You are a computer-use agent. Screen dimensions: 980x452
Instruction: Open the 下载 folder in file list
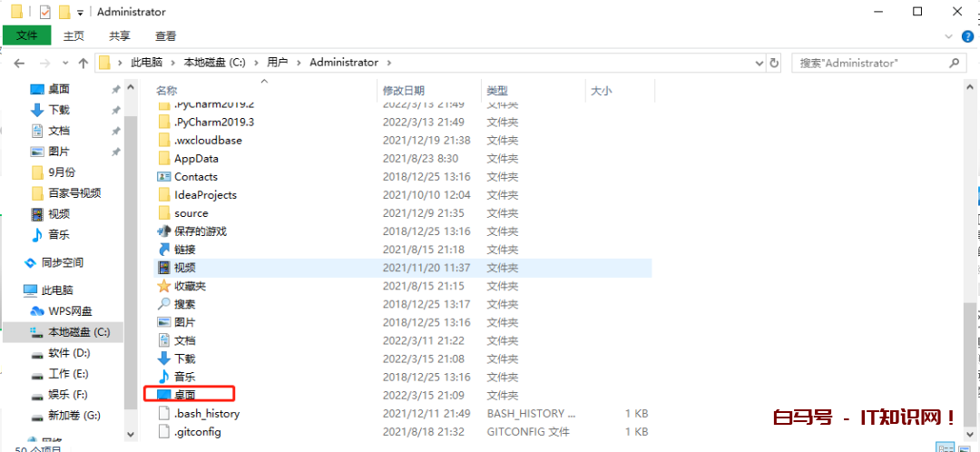tap(183, 359)
